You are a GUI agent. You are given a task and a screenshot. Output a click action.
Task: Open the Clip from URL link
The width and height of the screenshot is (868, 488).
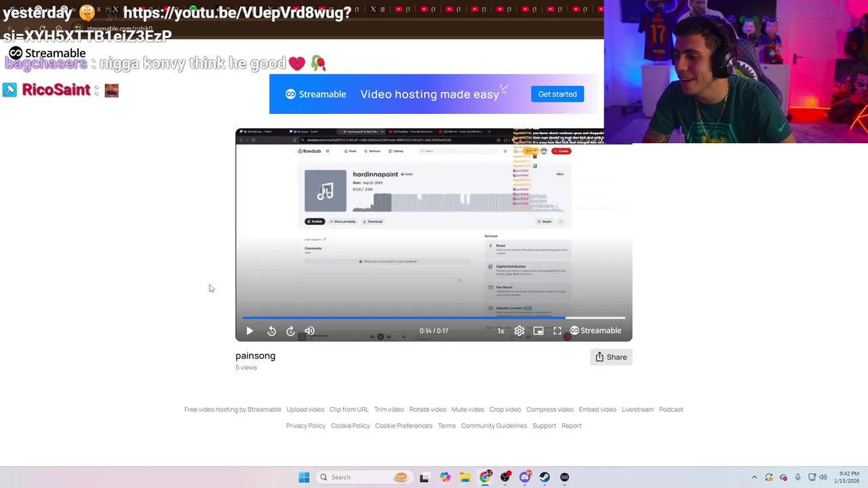(x=349, y=409)
